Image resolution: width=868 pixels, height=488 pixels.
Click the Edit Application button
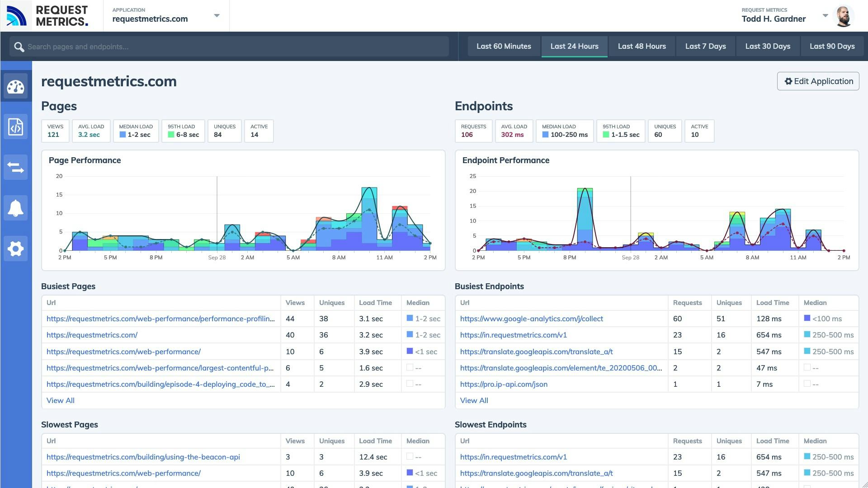(818, 81)
